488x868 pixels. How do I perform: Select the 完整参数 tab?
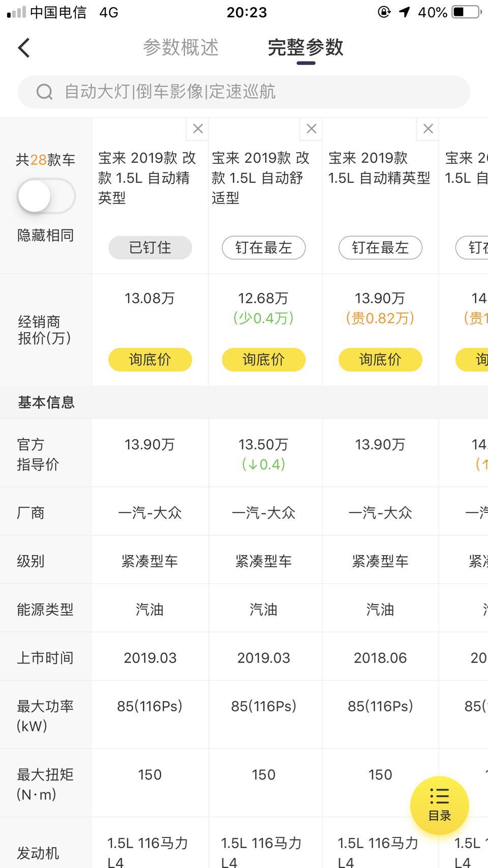306,47
